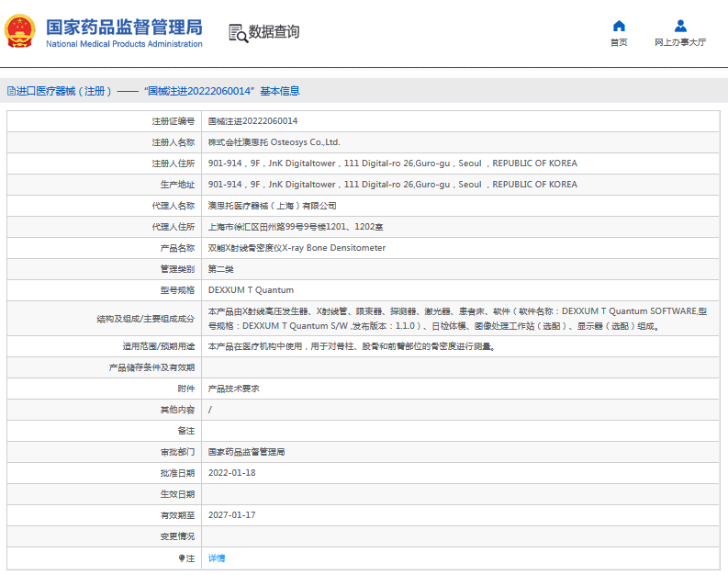
Task: Click the national emblem logo
Action: coord(19,31)
